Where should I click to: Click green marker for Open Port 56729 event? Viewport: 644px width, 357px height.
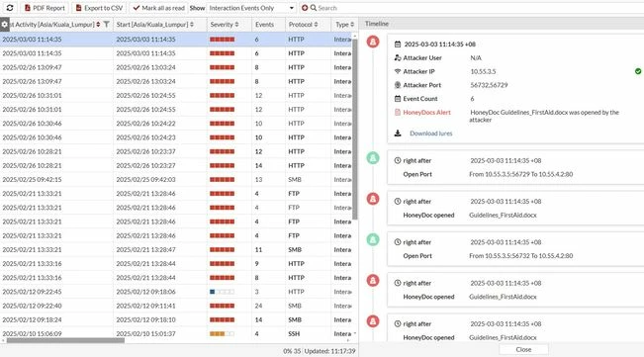click(x=373, y=158)
